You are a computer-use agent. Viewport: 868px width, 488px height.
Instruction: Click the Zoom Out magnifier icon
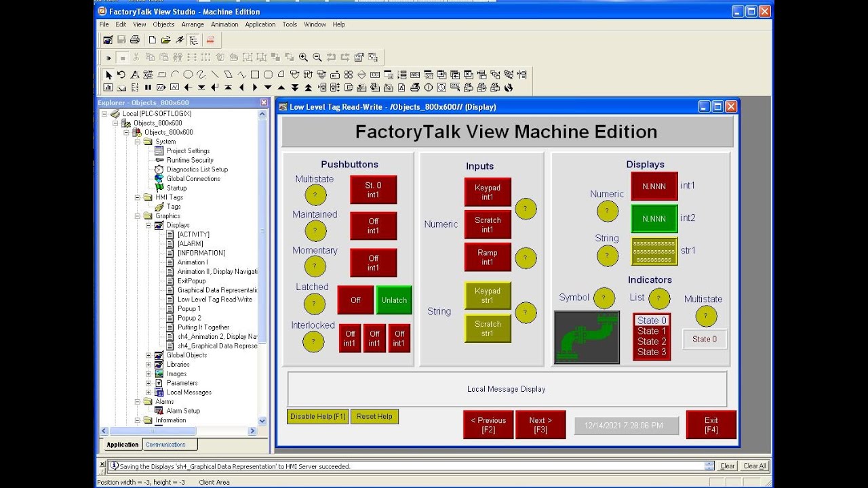coord(317,57)
